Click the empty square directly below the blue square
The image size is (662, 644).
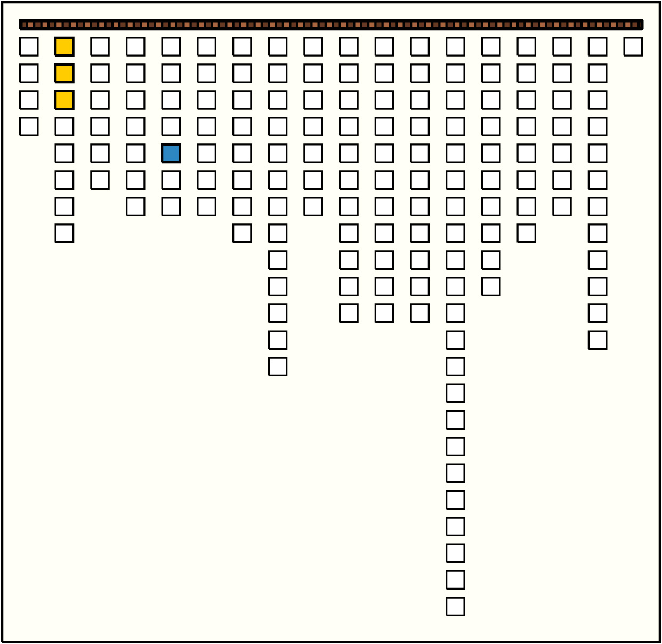point(171,180)
